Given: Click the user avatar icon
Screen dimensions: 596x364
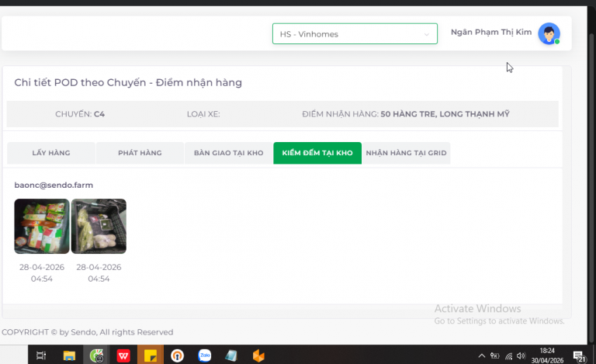Looking at the screenshot, I should 549,33.
